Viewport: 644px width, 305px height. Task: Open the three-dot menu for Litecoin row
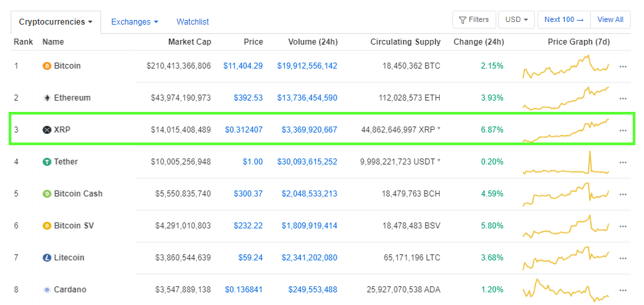pos(623,258)
